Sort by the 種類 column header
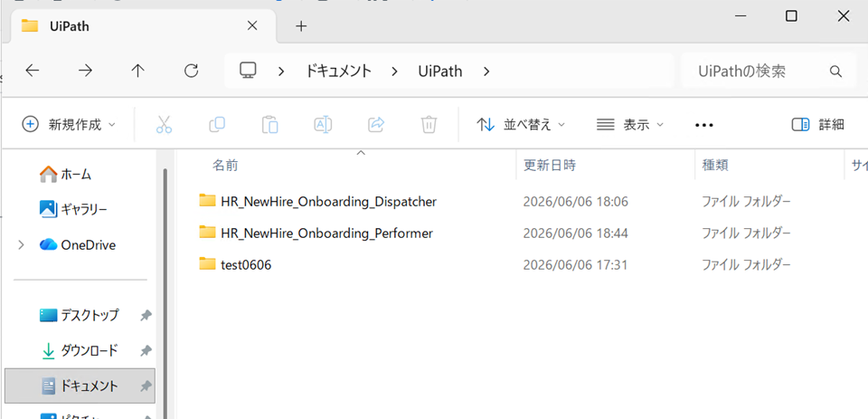 pyautogui.click(x=715, y=165)
